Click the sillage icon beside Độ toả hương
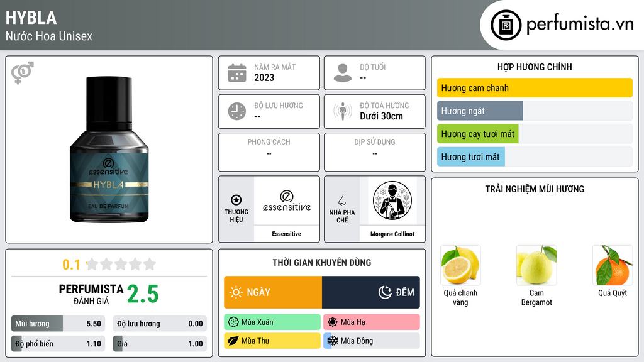Viewport: 644px width, 362px height. tap(343, 111)
